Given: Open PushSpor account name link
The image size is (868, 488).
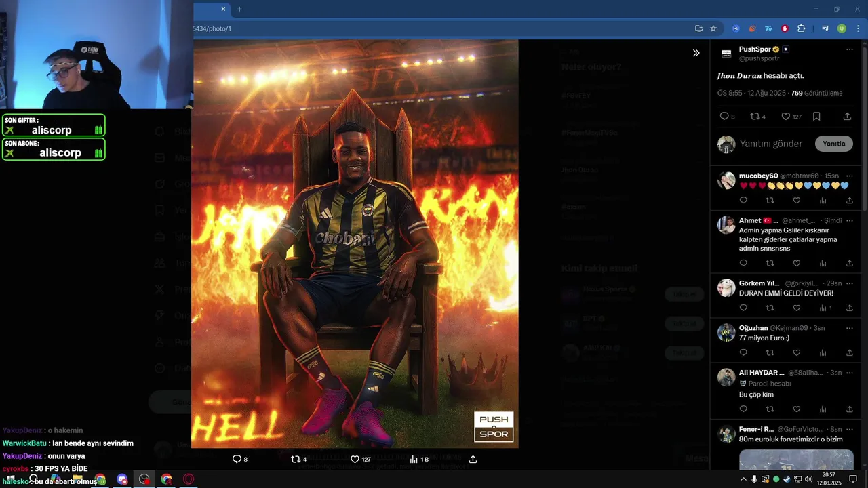Looking at the screenshot, I should click(x=755, y=49).
